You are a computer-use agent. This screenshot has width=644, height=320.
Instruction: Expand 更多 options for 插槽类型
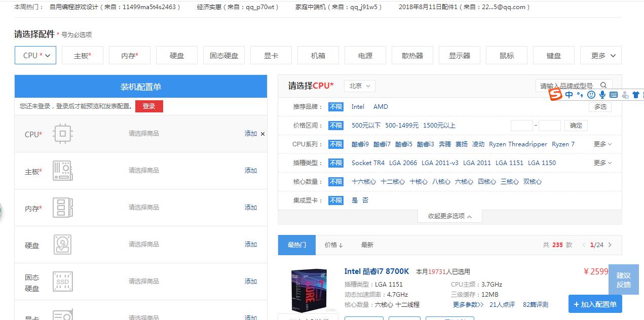pyautogui.click(x=602, y=163)
